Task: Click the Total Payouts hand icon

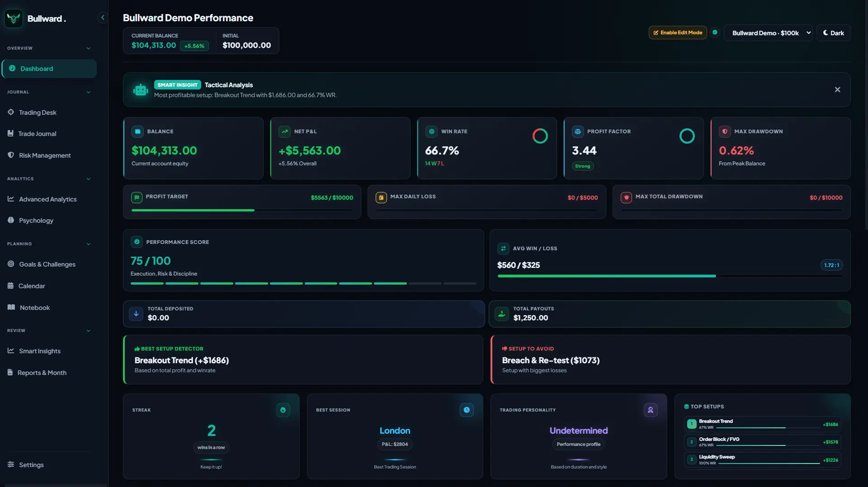Action: 502,314
